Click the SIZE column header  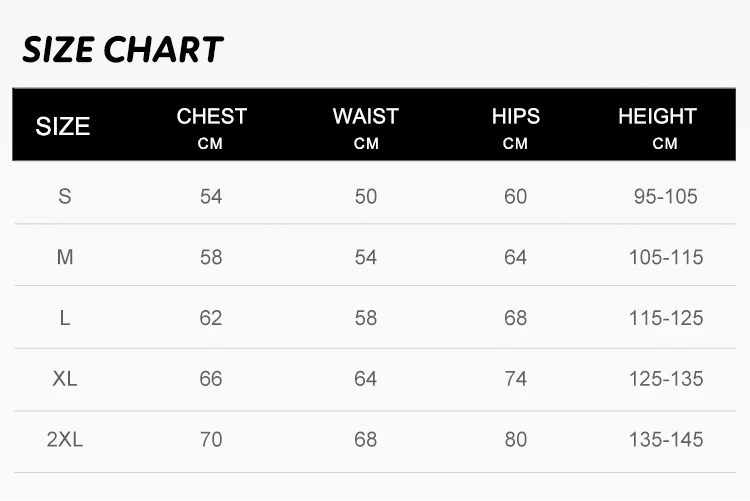[x=63, y=127]
